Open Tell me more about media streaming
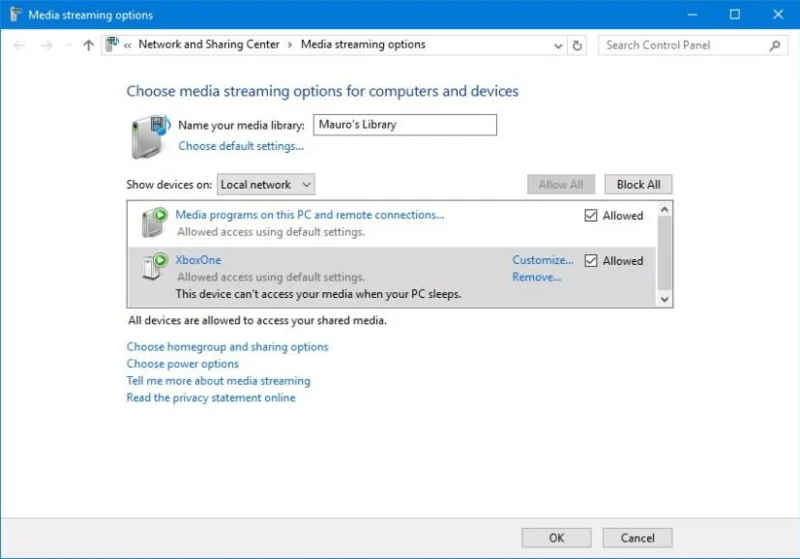The width and height of the screenshot is (800, 559). [218, 381]
